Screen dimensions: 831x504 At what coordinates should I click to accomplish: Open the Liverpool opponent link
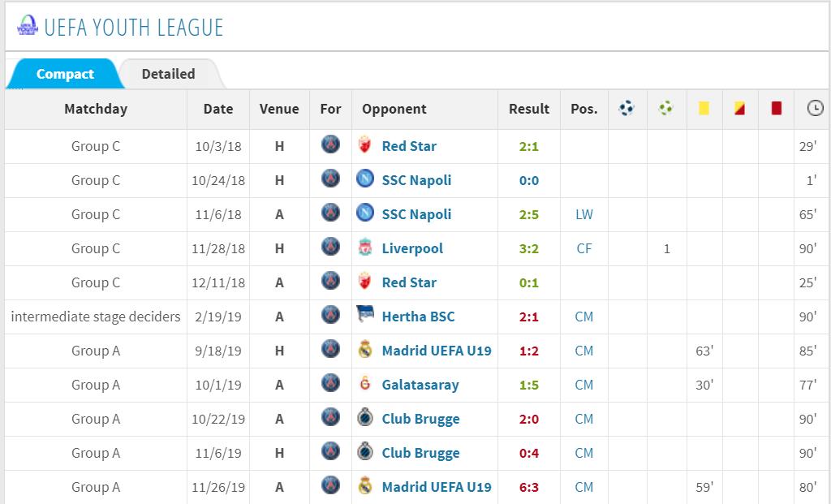tap(412, 248)
